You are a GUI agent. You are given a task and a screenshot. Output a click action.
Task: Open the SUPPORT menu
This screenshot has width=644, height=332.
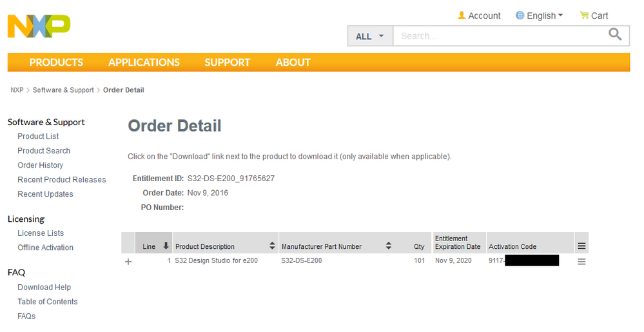click(227, 63)
